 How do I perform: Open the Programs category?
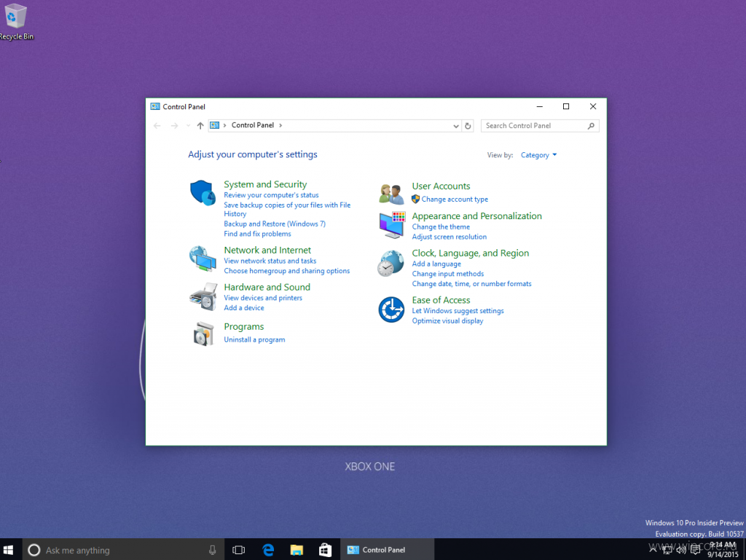click(x=243, y=326)
